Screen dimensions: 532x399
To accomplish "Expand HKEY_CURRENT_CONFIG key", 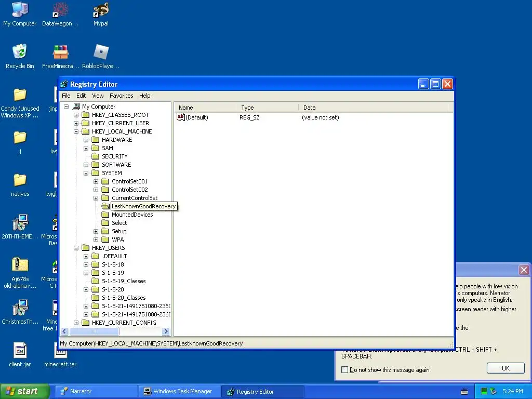I will click(x=76, y=323).
